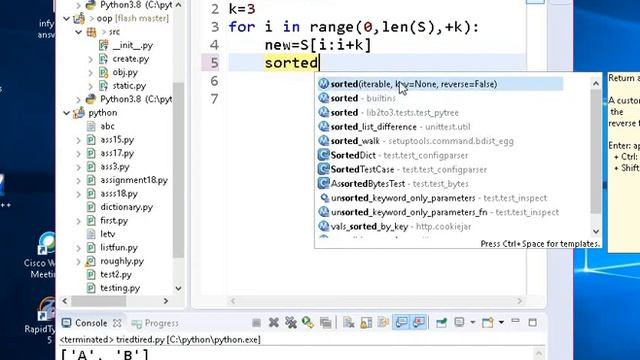Choose sorted(iterable, key=None, reverse=False) suggestion

pyautogui.click(x=440, y=84)
